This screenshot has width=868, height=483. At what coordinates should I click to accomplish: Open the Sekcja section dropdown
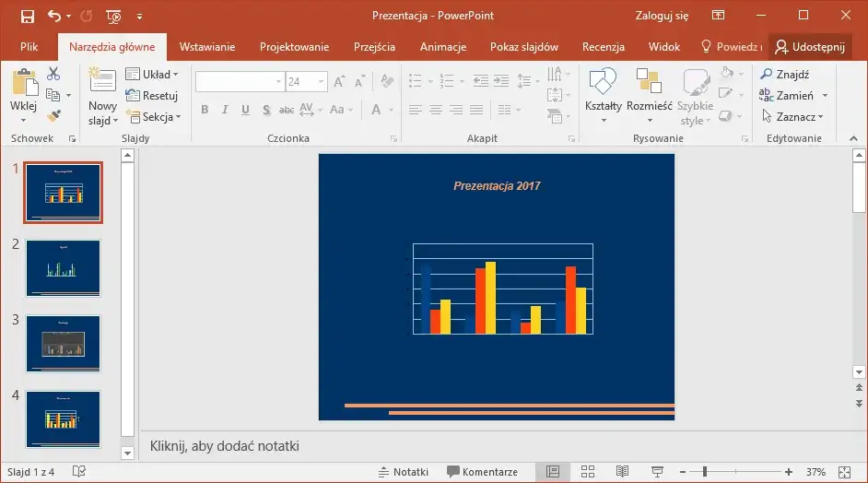(x=154, y=117)
